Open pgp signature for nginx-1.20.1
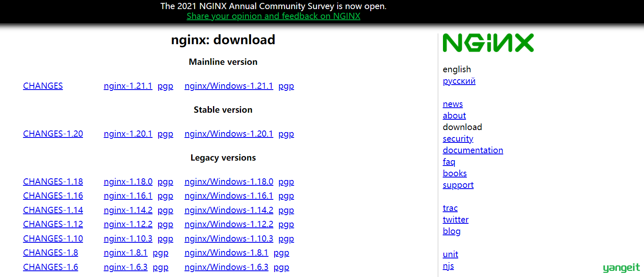 click(x=166, y=134)
